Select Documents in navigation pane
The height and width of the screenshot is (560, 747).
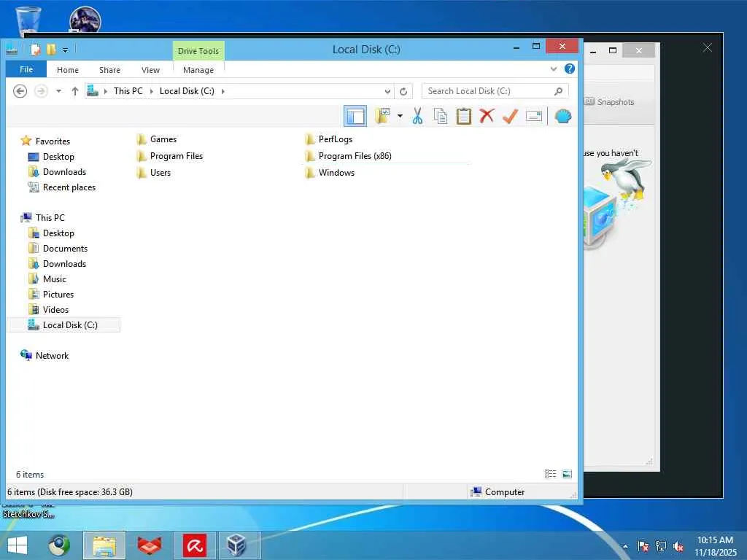pos(58,249)
